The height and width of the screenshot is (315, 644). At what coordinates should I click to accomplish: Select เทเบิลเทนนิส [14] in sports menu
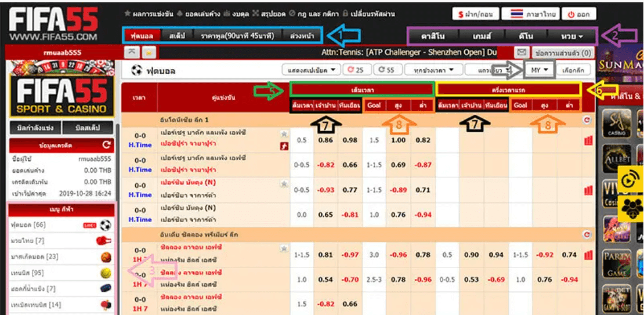(36, 305)
